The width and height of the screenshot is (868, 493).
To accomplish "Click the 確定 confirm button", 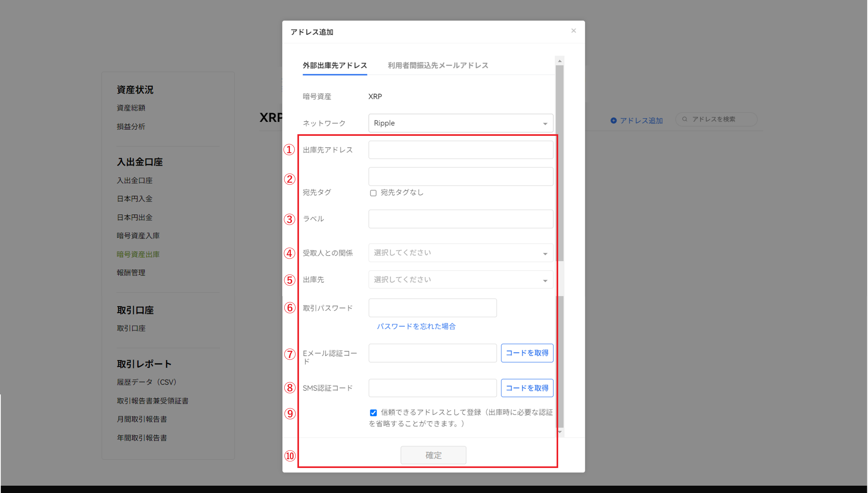I will pos(433,455).
